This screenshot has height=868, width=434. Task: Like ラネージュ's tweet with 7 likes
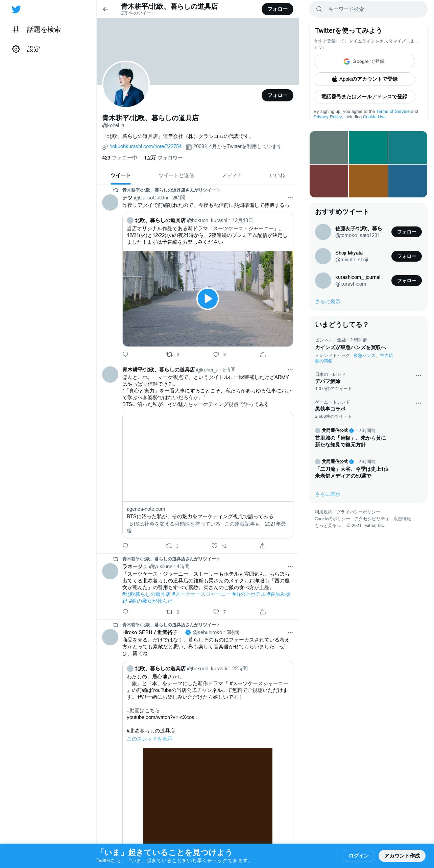[219, 612]
